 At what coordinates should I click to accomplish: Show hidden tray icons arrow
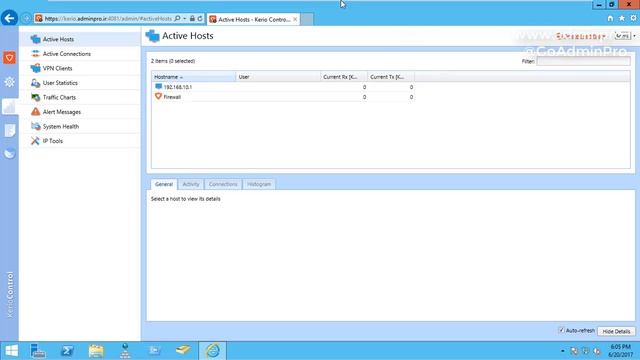tap(562, 351)
